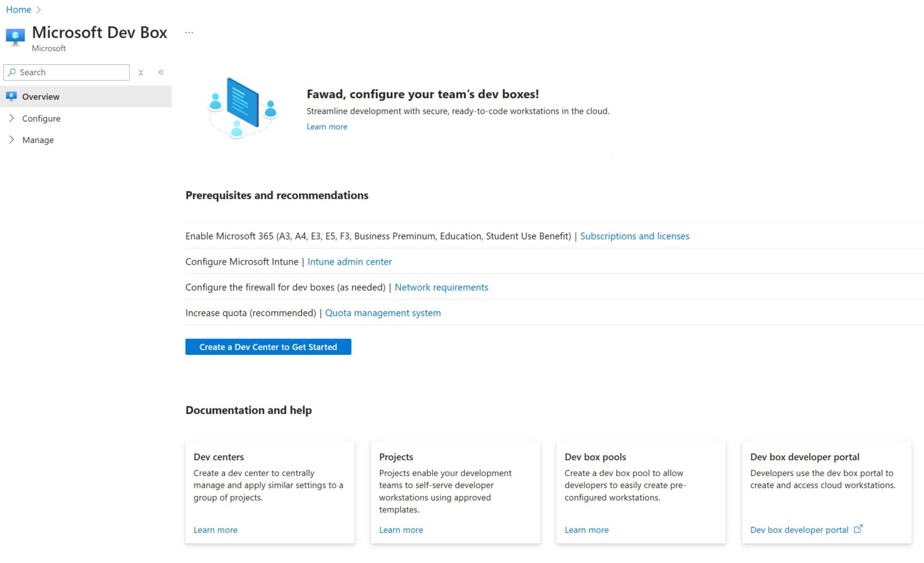Open Network requirements
Image resolution: width=924 pixels, height=563 pixels.
(x=441, y=287)
